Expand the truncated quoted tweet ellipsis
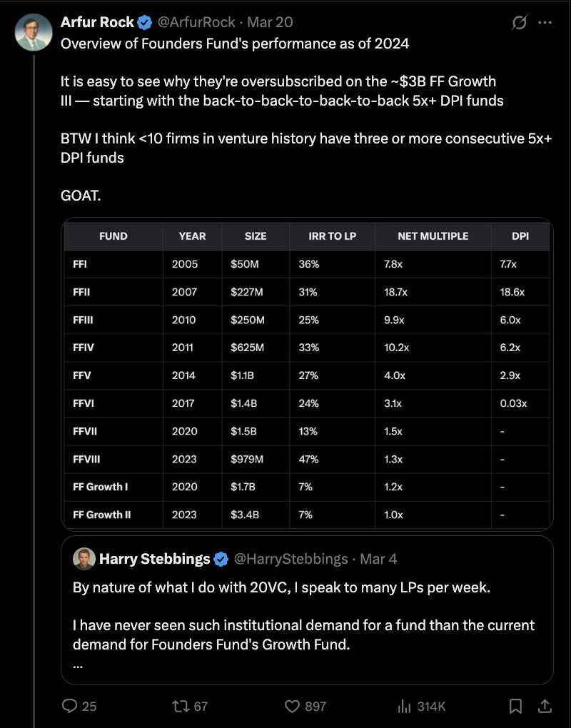 [78, 663]
